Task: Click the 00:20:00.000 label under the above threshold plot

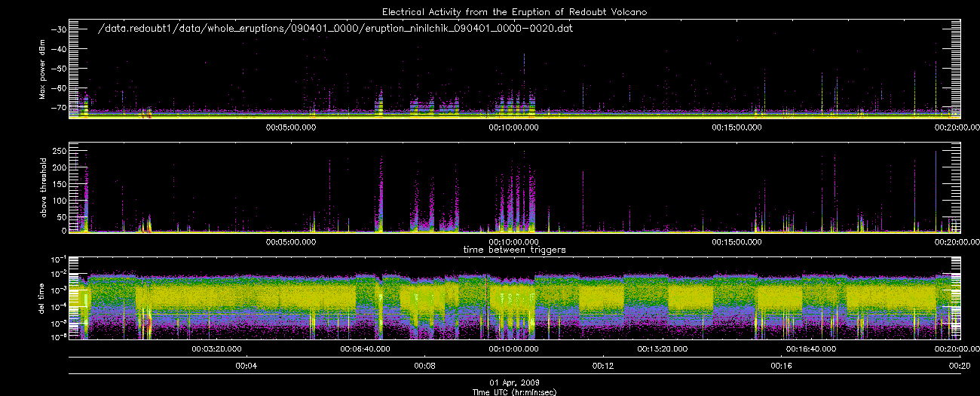Action: pyautogui.click(x=959, y=242)
